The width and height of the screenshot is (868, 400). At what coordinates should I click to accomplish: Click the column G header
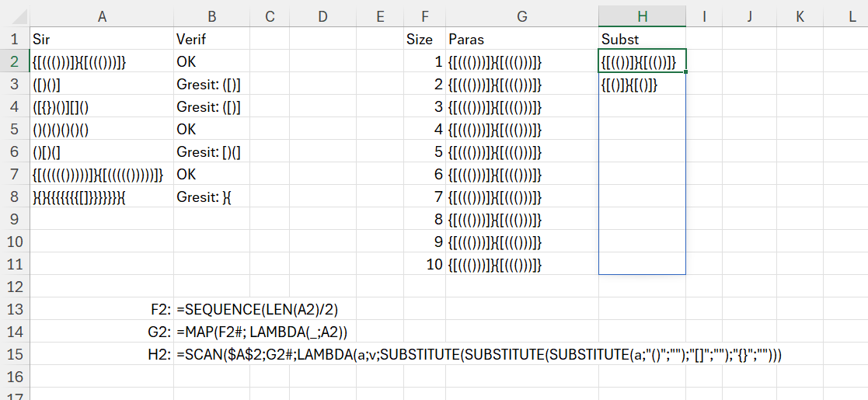coord(521,16)
